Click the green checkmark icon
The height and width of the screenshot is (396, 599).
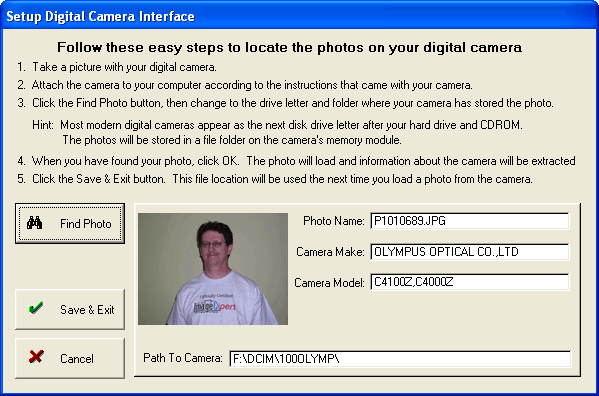36,308
